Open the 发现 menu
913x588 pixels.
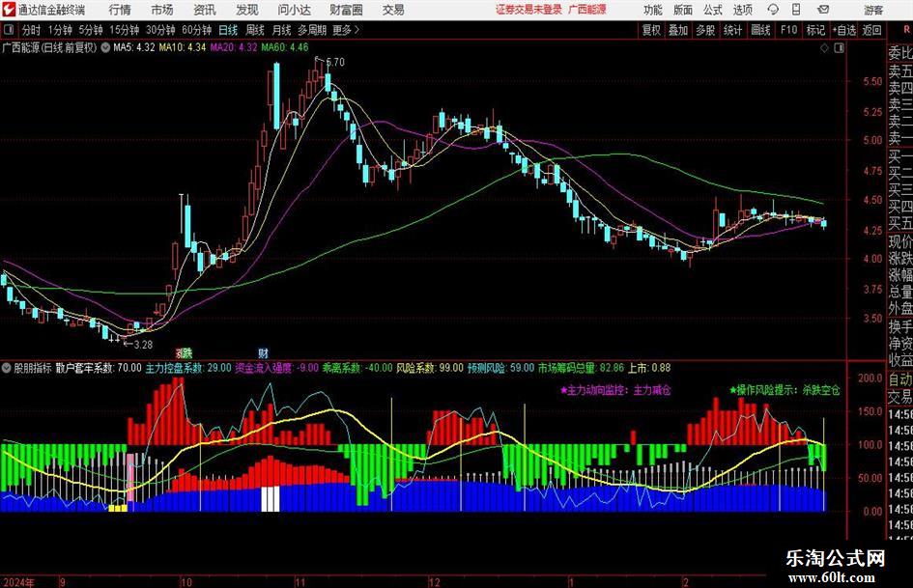(x=247, y=10)
